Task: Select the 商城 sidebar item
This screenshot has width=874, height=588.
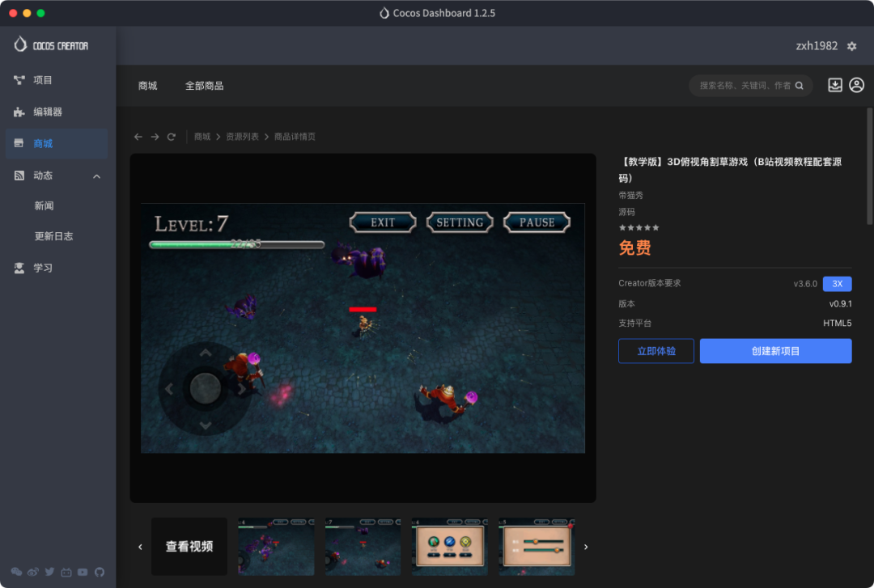Action: (x=57, y=143)
